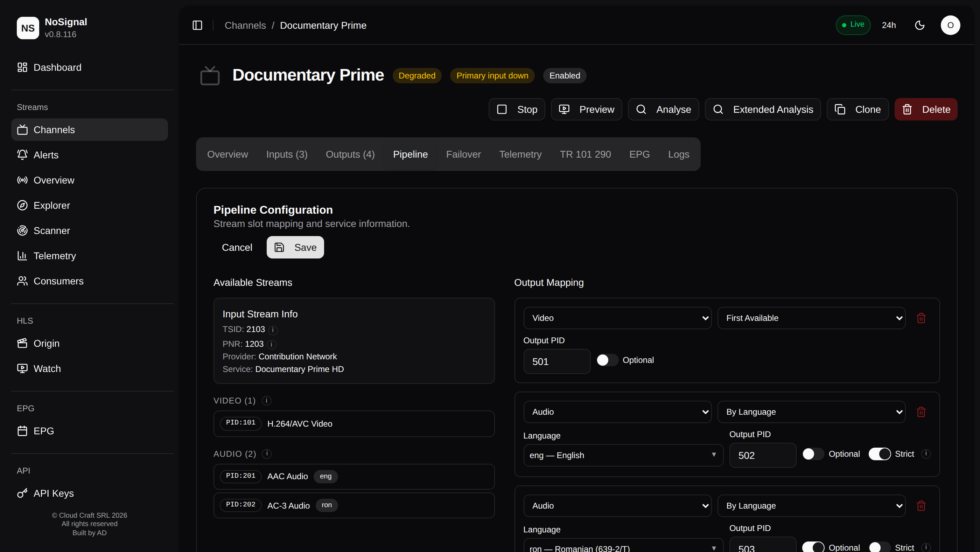The image size is (980, 552).
Task: Open sidebar Telemetry page
Action: 89,256
